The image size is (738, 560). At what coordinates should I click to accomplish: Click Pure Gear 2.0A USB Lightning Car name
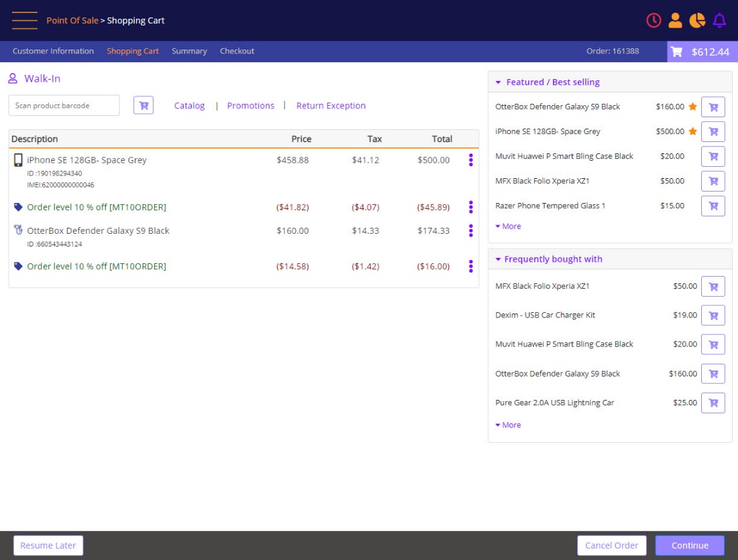pos(554,403)
